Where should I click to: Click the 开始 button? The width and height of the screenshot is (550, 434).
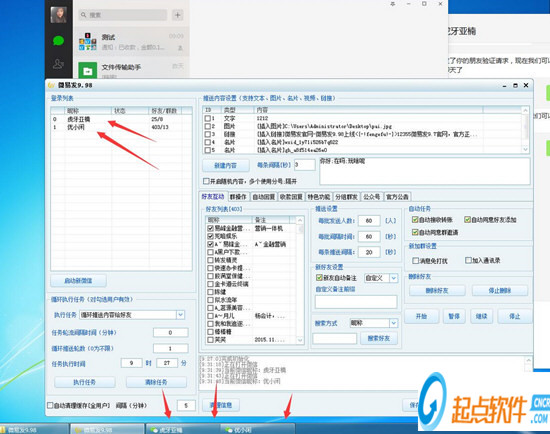[x=421, y=316]
